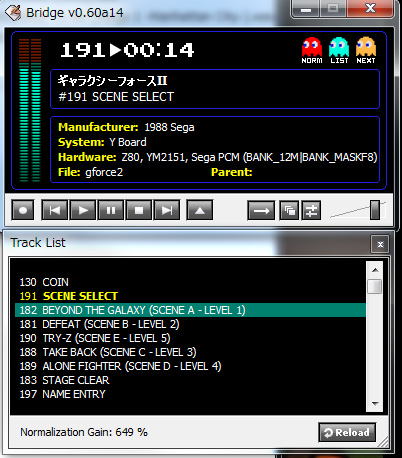The width and height of the screenshot is (402, 458).
Task: Skip to the previous track
Action: [x=55, y=210]
